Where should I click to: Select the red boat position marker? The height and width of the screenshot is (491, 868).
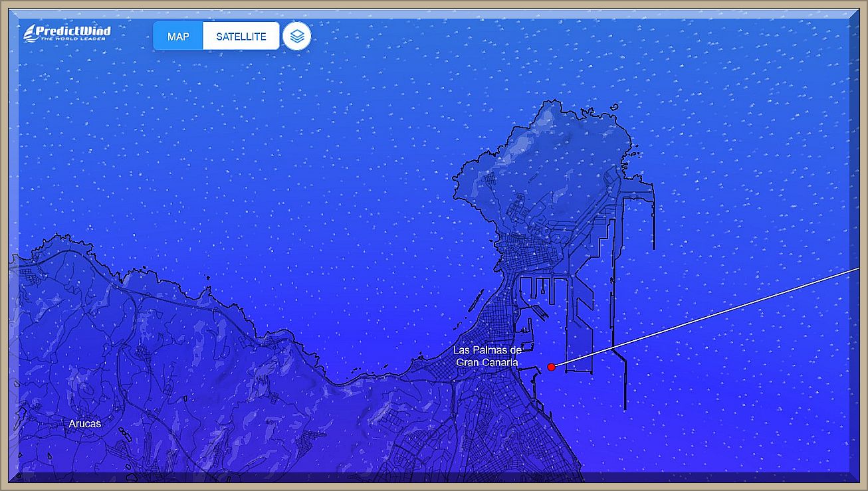click(551, 367)
